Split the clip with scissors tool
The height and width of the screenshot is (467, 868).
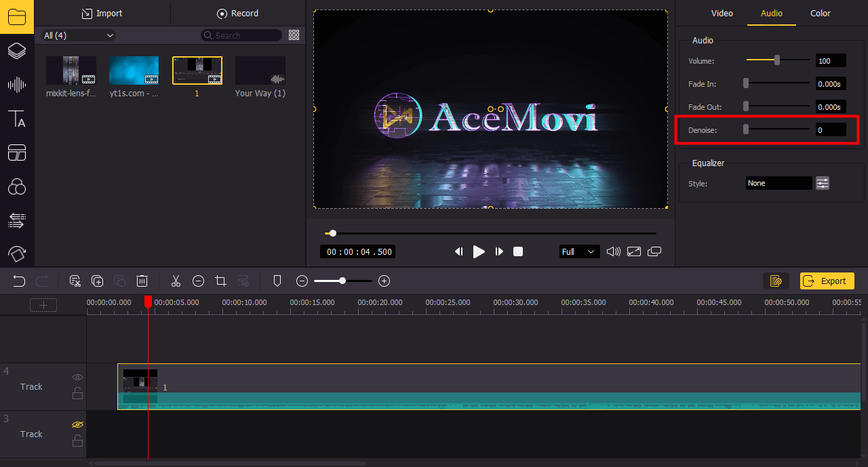click(176, 281)
